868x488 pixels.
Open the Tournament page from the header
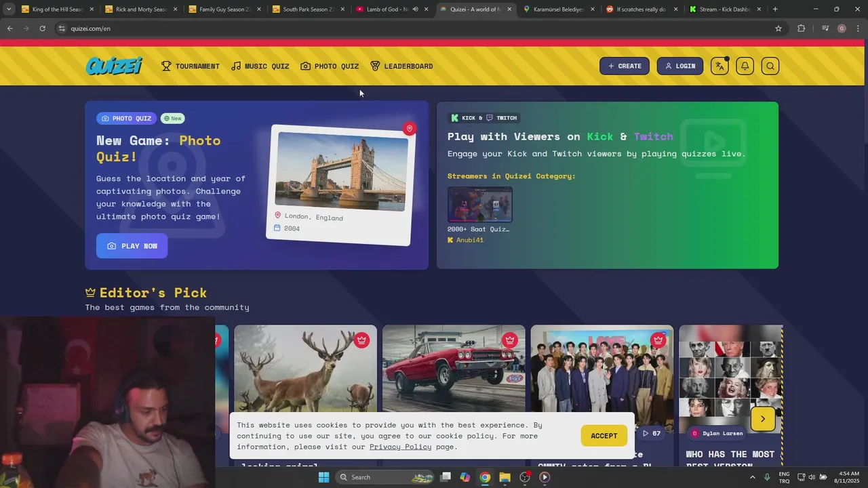pos(191,66)
